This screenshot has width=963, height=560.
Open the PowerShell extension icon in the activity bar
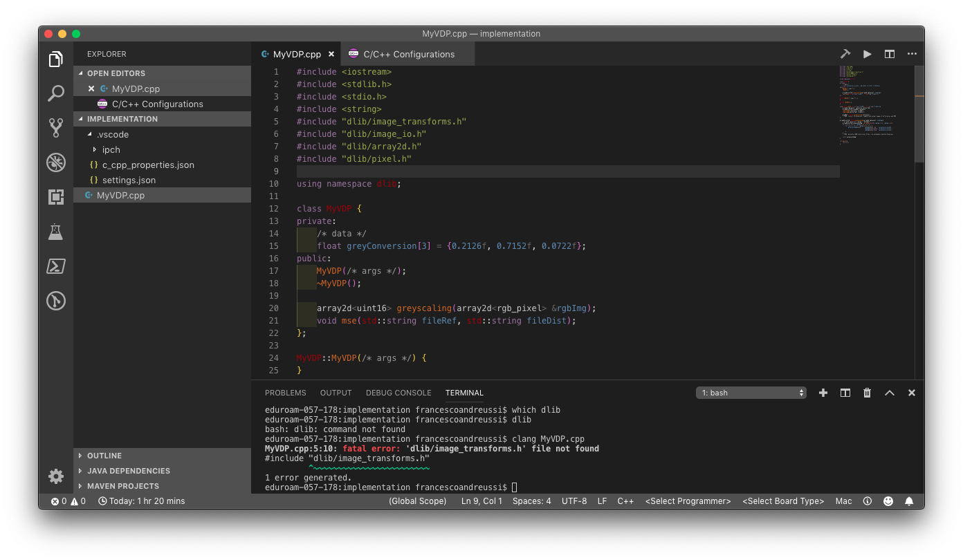click(x=56, y=265)
